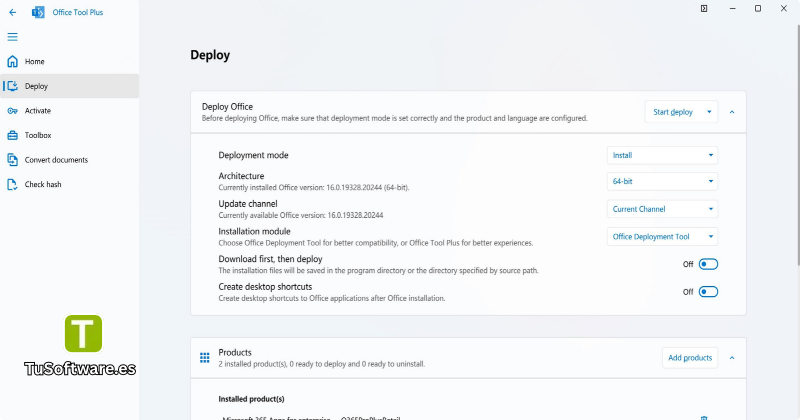Screen dimensions: 800x420
Task: Maximize the window
Action: [x=758, y=8]
